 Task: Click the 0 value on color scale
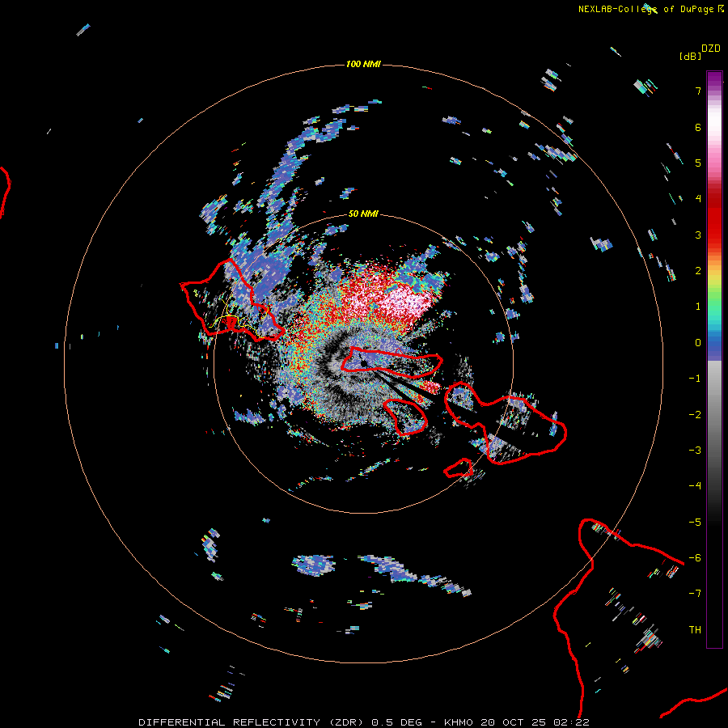pos(698,343)
